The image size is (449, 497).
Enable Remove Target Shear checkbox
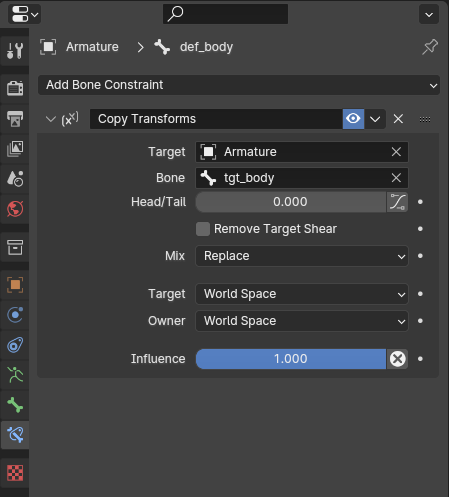pos(203,229)
